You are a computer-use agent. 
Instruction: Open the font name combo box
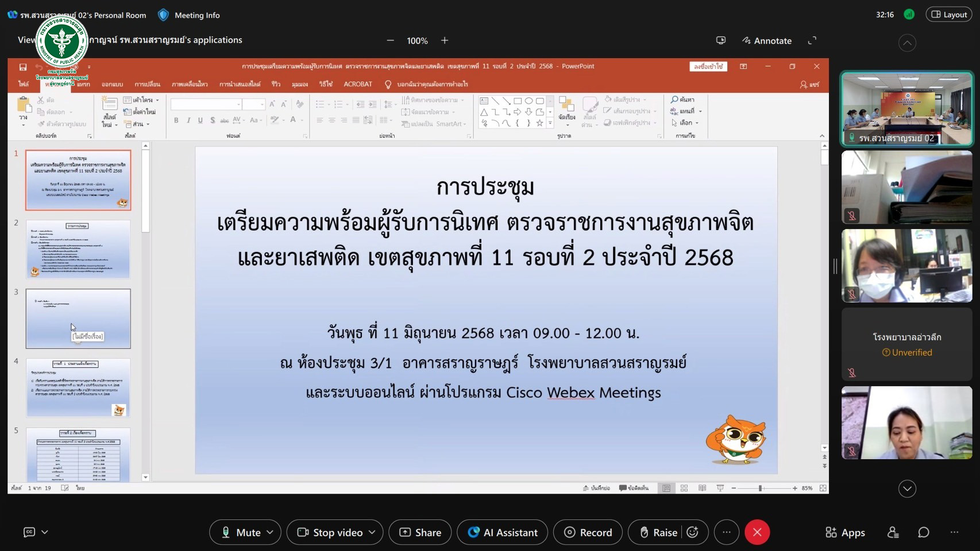tap(206, 104)
